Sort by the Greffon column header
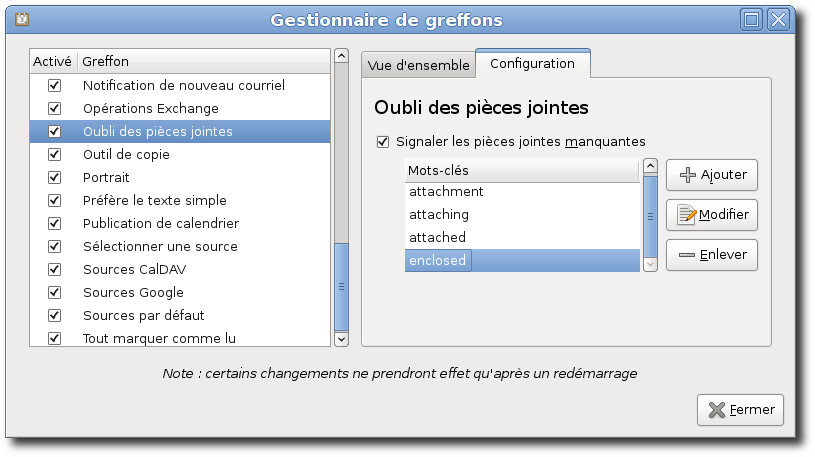The width and height of the screenshot is (815, 457). (x=204, y=61)
